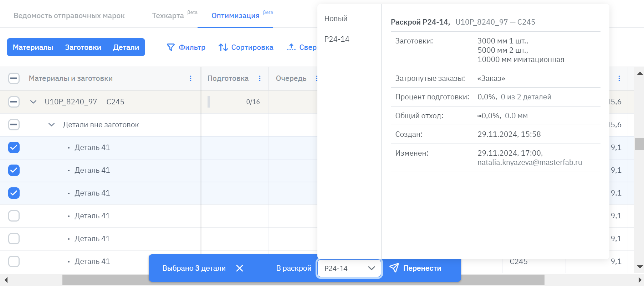Click the ≈0,0%, 0.0 мм waste value
This screenshot has height=286, width=644.
point(502,116)
